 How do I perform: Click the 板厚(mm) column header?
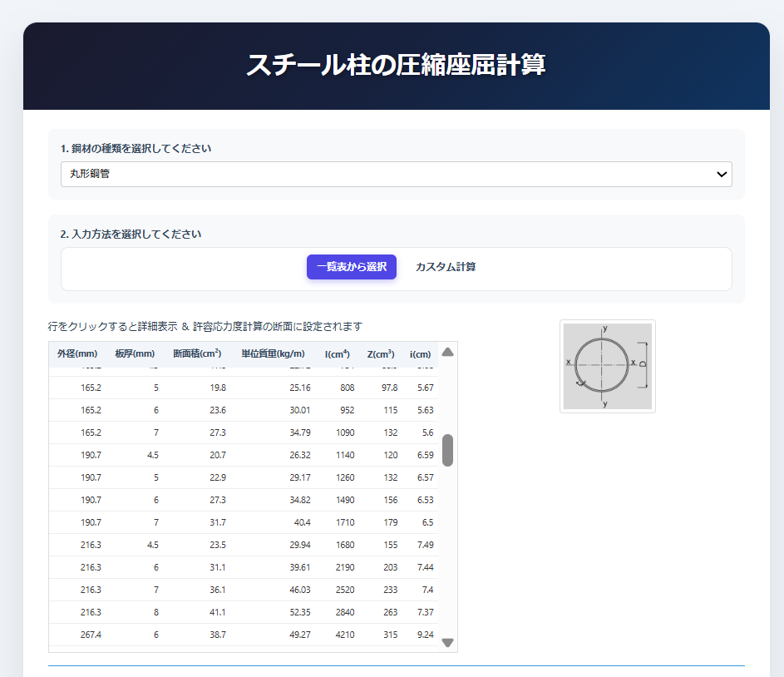pyautogui.click(x=135, y=354)
